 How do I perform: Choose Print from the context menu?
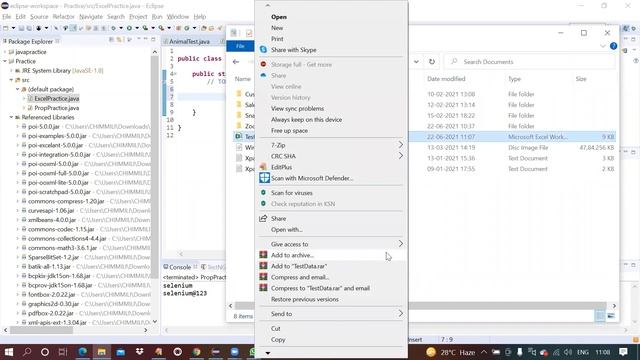[x=277, y=39]
